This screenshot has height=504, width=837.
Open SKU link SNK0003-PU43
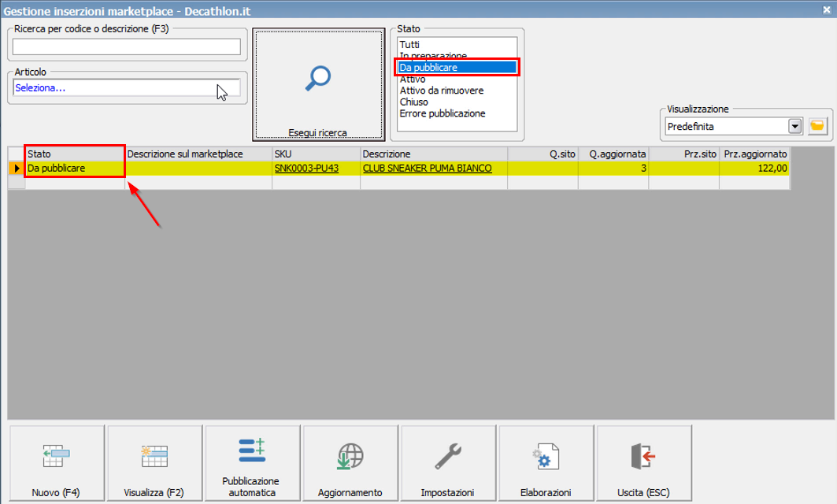(306, 169)
